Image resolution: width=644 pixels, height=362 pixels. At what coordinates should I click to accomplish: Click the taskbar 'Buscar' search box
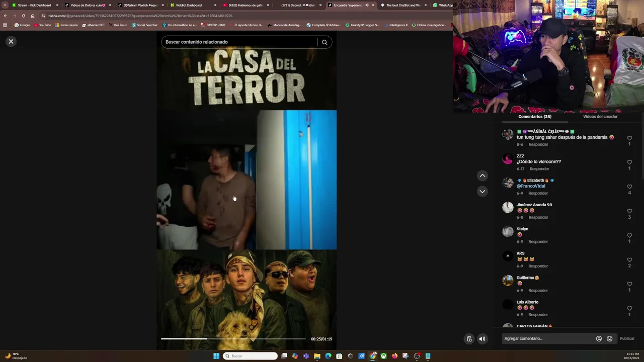tap(250, 356)
